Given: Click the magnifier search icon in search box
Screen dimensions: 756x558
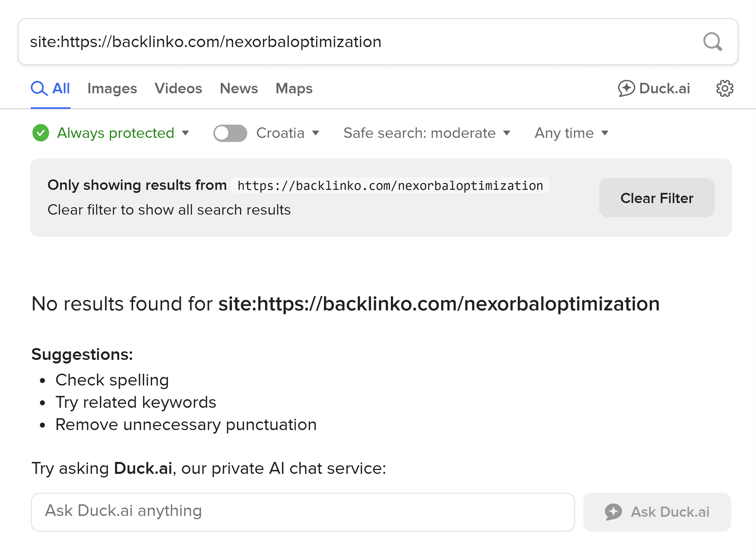Looking at the screenshot, I should click(x=712, y=42).
